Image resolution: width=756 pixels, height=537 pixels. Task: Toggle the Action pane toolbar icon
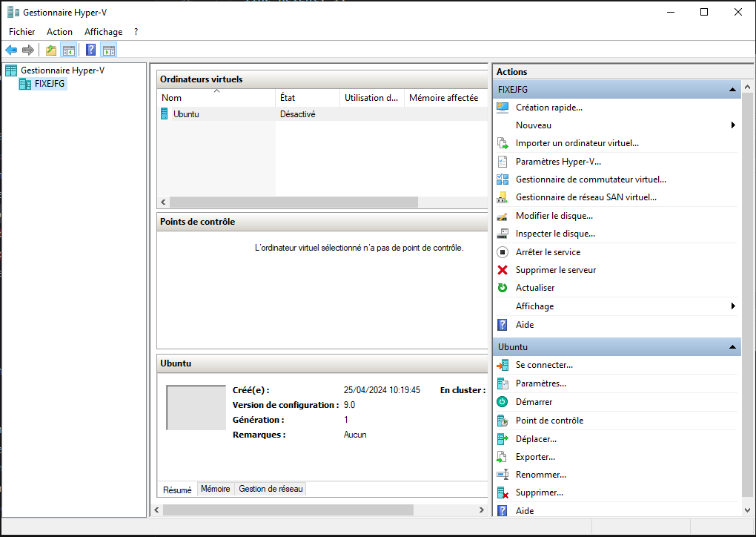coord(109,50)
